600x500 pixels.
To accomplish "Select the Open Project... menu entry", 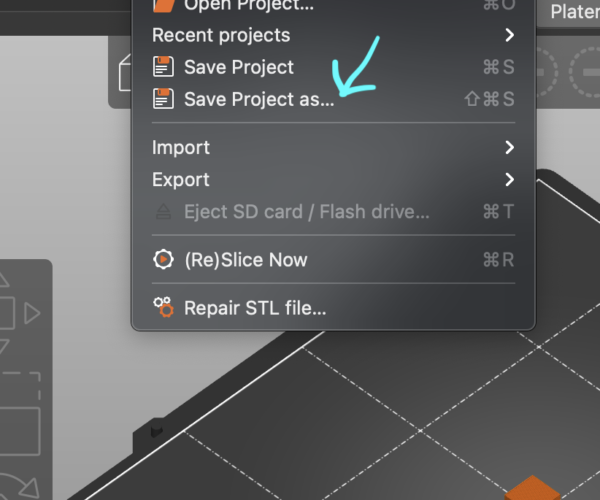I will pos(333,5).
